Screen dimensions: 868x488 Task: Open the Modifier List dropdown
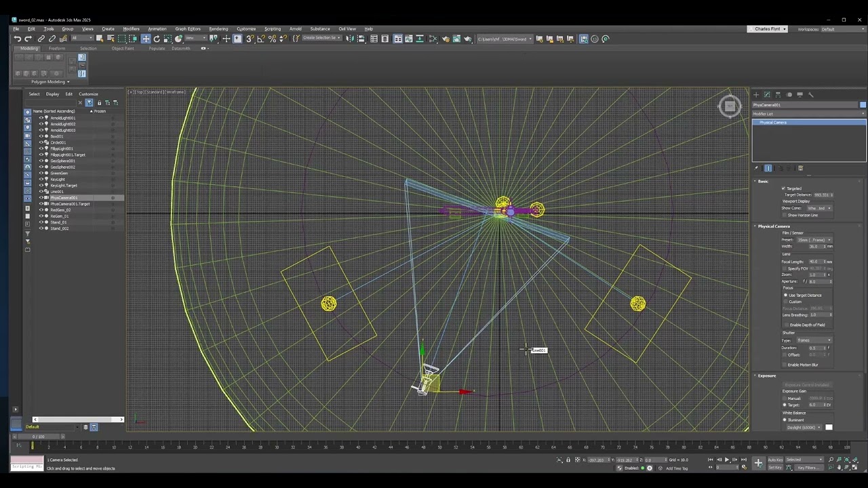(809, 114)
